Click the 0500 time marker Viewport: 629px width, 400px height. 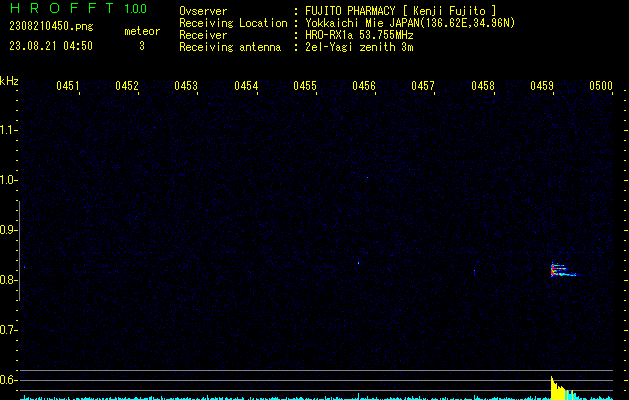click(x=601, y=86)
